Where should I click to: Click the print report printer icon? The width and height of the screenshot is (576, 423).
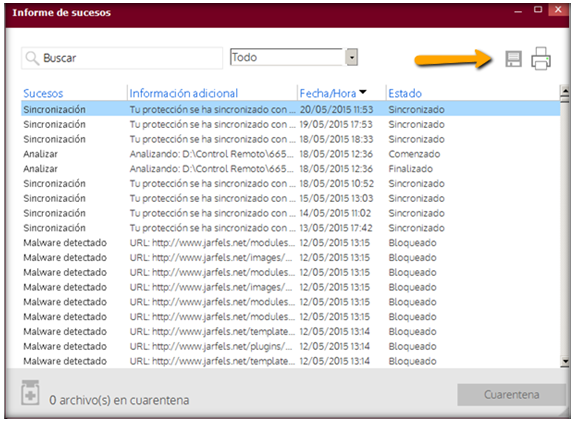541,58
